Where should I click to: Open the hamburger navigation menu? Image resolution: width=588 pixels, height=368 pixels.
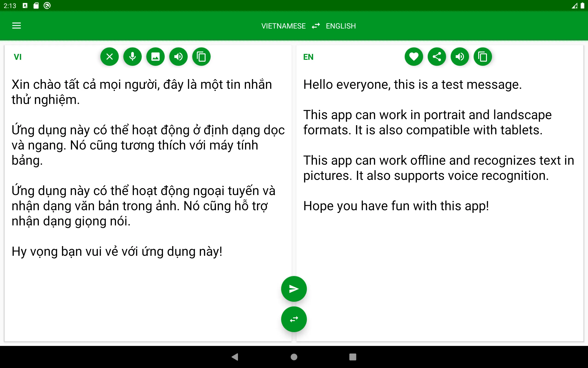coord(17,26)
